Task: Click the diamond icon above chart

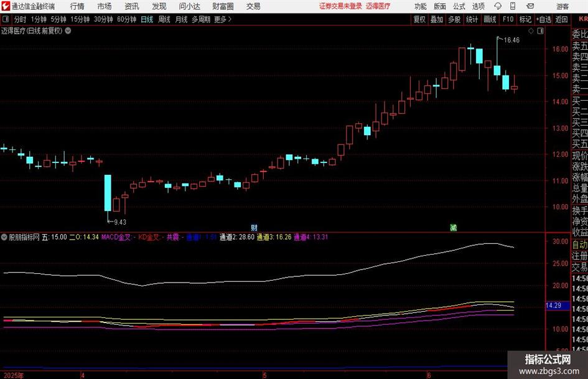Action: [531, 31]
